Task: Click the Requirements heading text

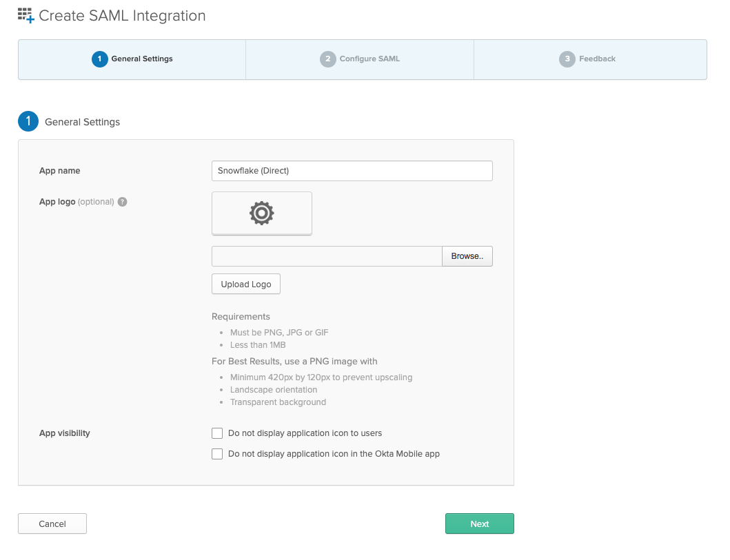Action: [241, 317]
